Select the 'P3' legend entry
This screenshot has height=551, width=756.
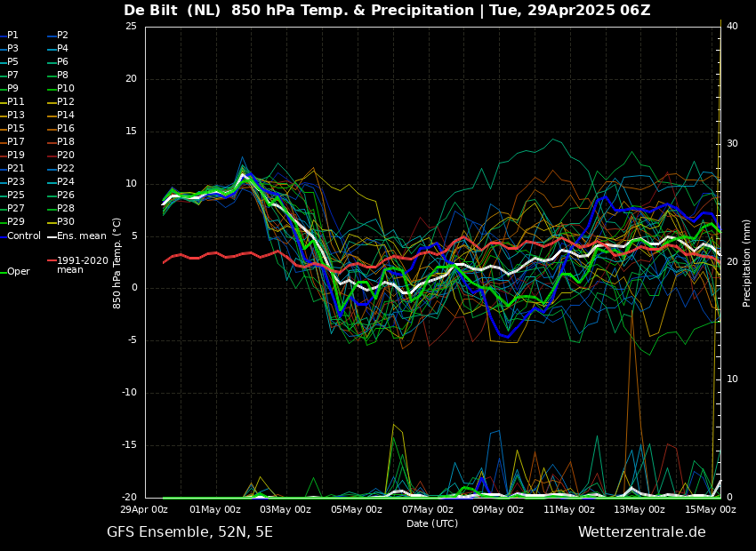coord(12,49)
